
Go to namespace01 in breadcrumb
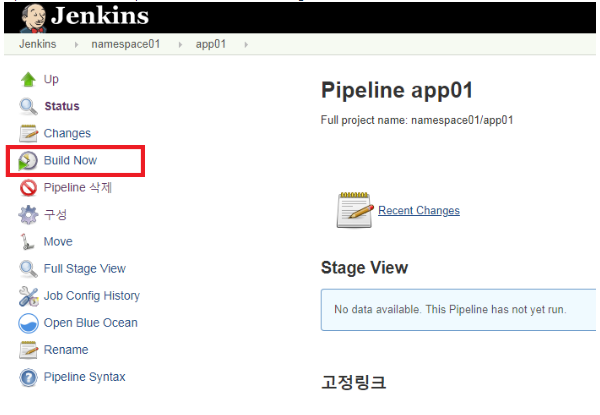[x=126, y=44]
